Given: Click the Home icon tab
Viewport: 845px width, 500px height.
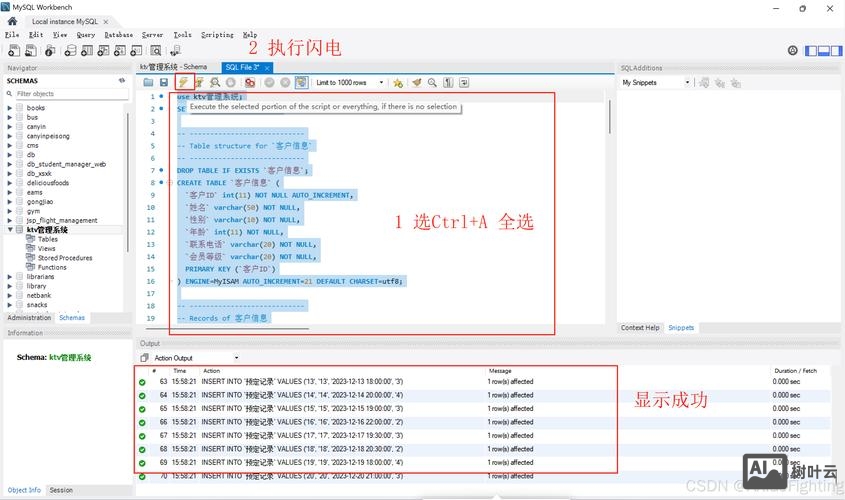Looking at the screenshot, I should pyautogui.click(x=12, y=21).
